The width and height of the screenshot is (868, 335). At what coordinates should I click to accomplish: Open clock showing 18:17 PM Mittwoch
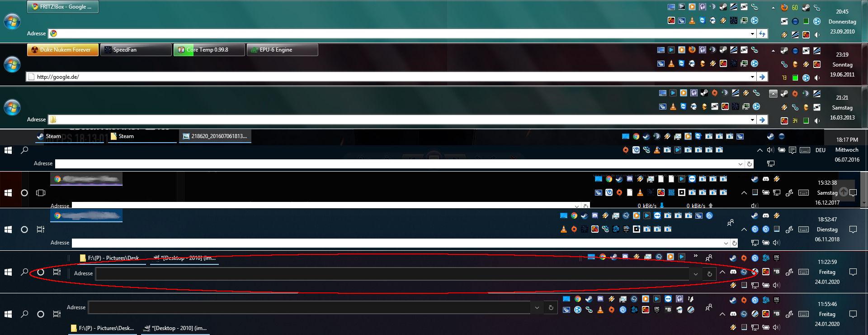847,150
